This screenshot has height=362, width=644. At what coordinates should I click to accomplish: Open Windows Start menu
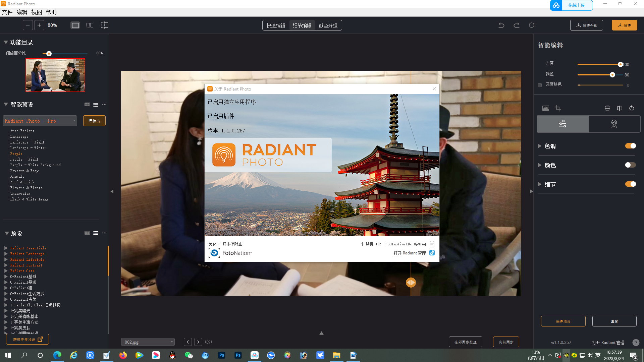click(8, 355)
